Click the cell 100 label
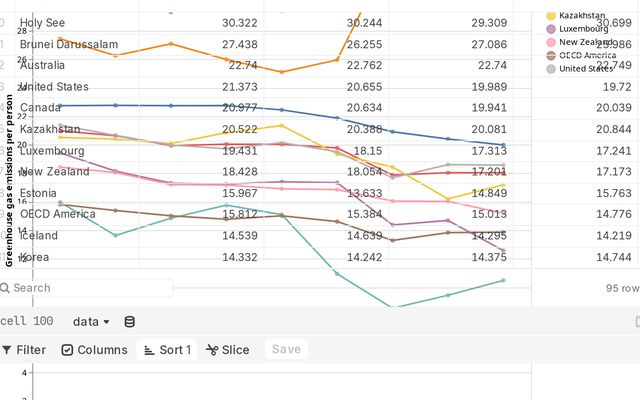 27,321
